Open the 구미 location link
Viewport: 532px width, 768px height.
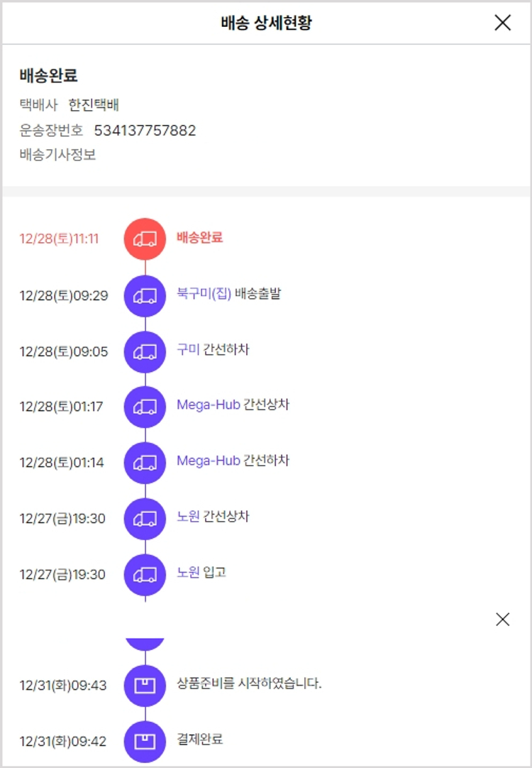188,350
